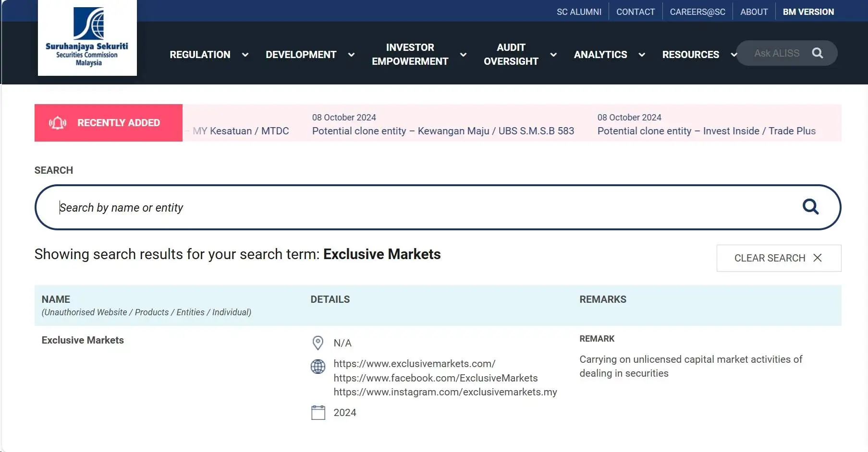Click the NAME column header
This screenshot has height=452, width=868.
56,299
